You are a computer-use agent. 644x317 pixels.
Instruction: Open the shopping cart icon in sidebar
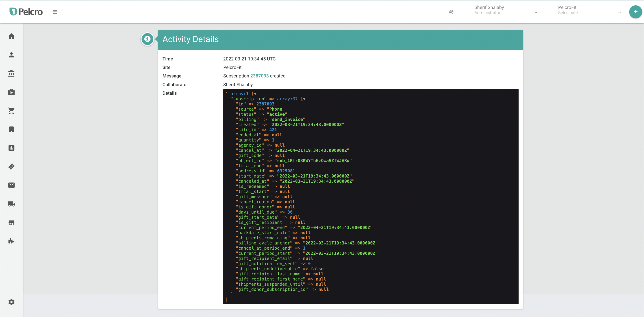tap(11, 111)
